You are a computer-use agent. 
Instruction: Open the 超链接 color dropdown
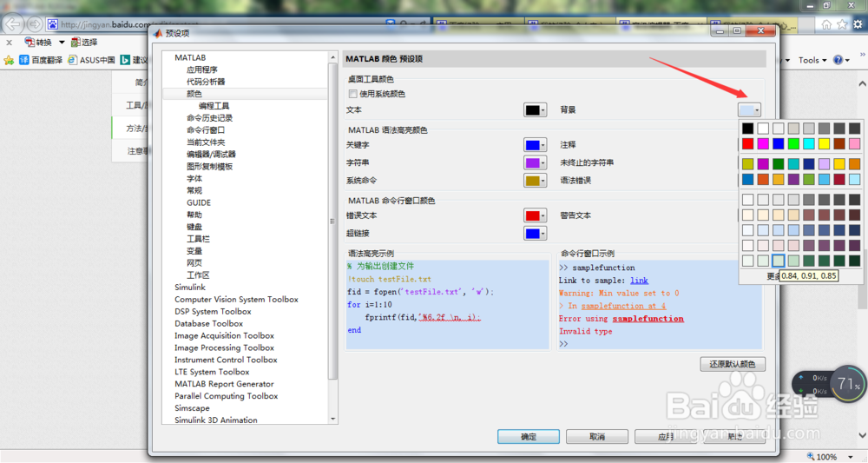(x=535, y=233)
